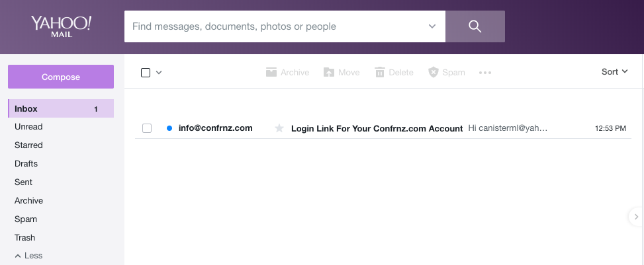644x265 pixels.
Task: Check the select-all messages checkbox
Action: point(146,73)
